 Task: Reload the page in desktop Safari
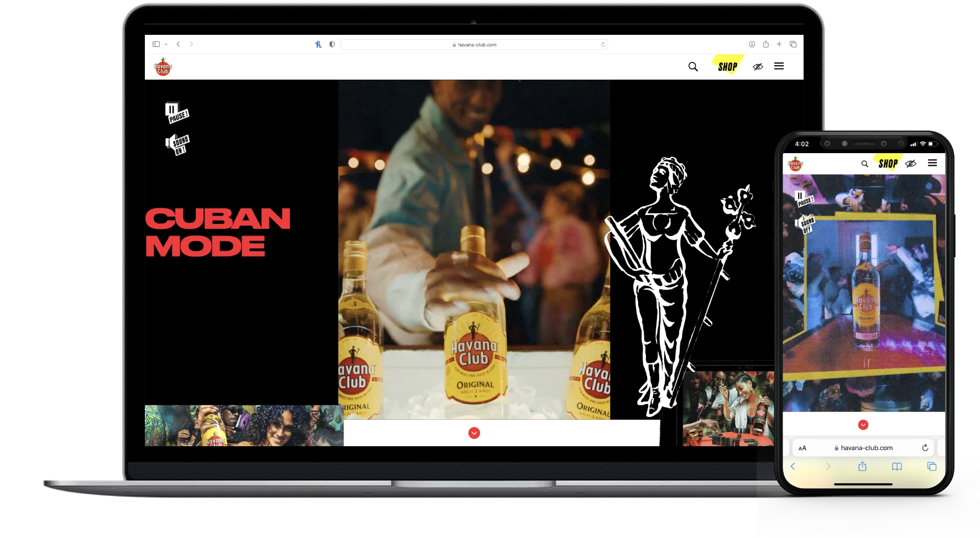[x=603, y=45]
